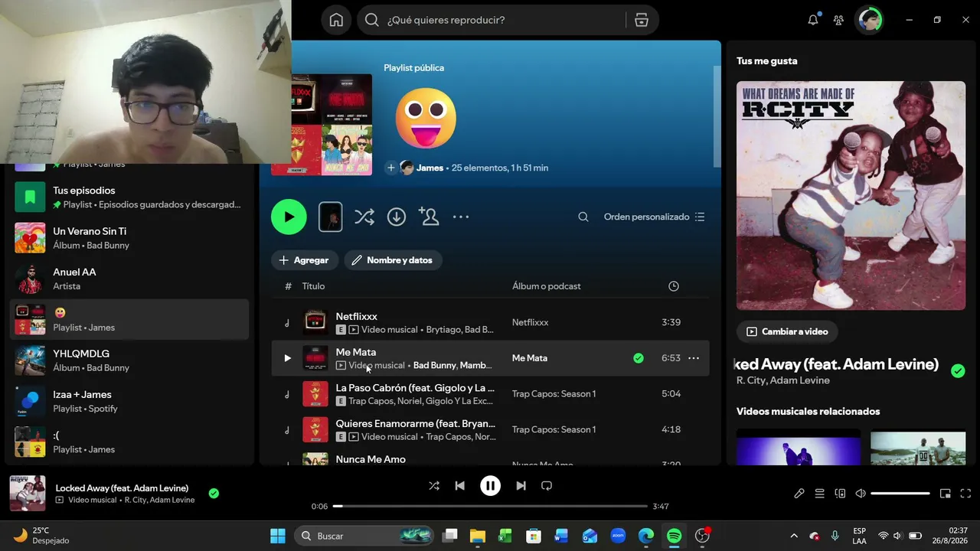Image resolution: width=980 pixels, height=551 pixels.
Task: Search within the playlist
Action: click(x=583, y=217)
